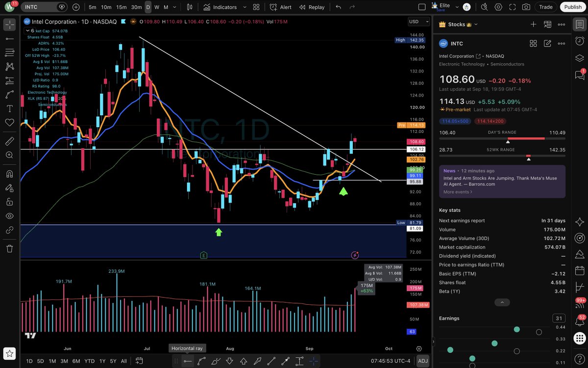588x368 pixels.
Task: Switch to 5m timeframe
Action: click(93, 7)
